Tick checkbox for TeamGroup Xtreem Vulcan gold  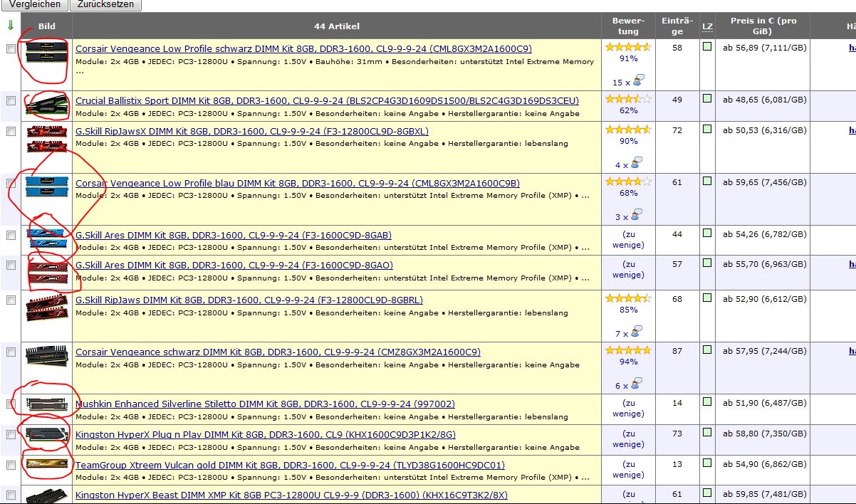[x=11, y=465]
